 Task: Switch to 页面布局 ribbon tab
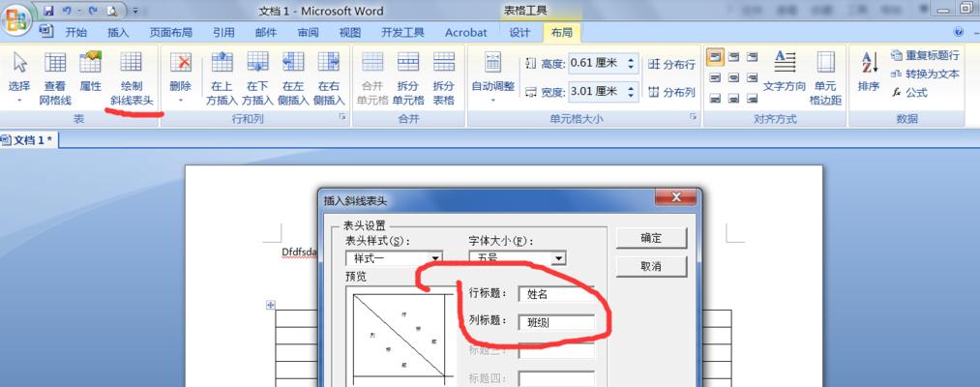(x=170, y=33)
